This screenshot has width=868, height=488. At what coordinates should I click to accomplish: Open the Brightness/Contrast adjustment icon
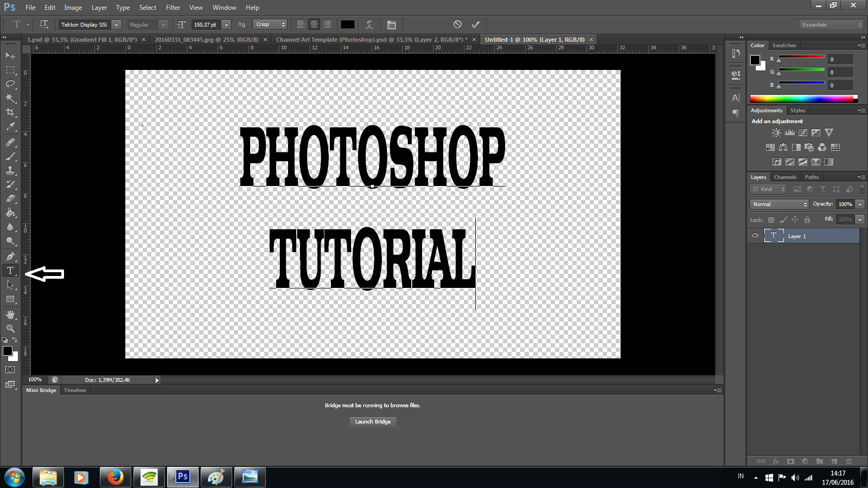(x=776, y=132)
